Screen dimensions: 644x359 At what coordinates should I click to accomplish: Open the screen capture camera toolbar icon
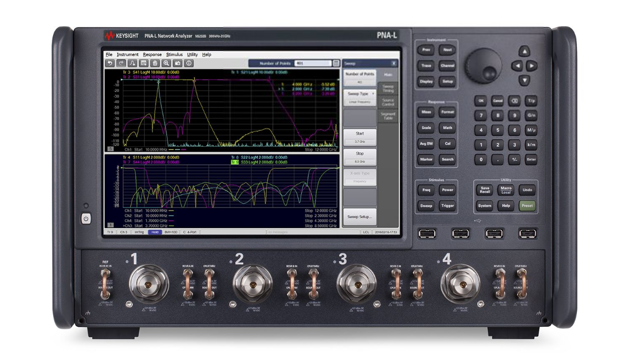click(178, 63)
